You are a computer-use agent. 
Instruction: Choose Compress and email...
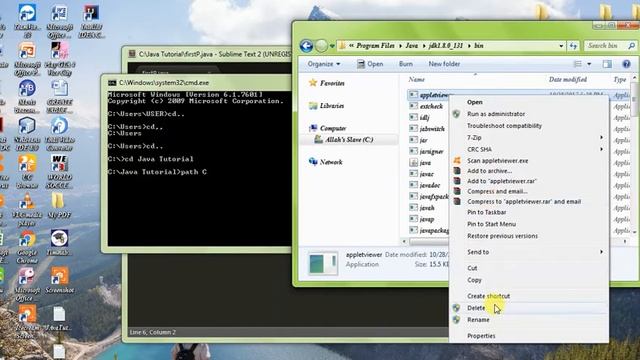pos(529,191)
